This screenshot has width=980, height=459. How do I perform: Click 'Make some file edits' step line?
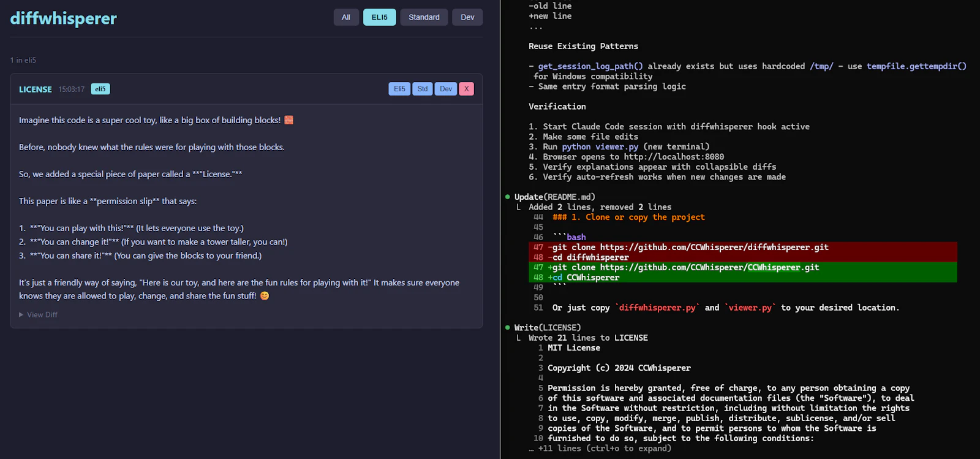coord(583,137)
